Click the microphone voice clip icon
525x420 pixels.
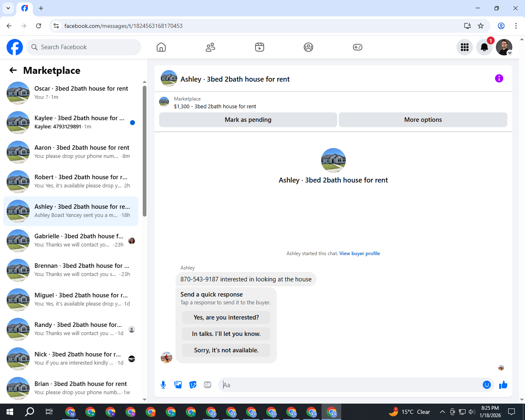(x=163, y=385)
